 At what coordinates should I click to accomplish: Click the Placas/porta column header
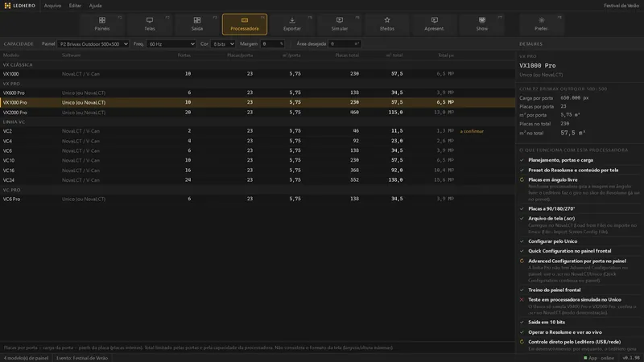tap(240, 55)
